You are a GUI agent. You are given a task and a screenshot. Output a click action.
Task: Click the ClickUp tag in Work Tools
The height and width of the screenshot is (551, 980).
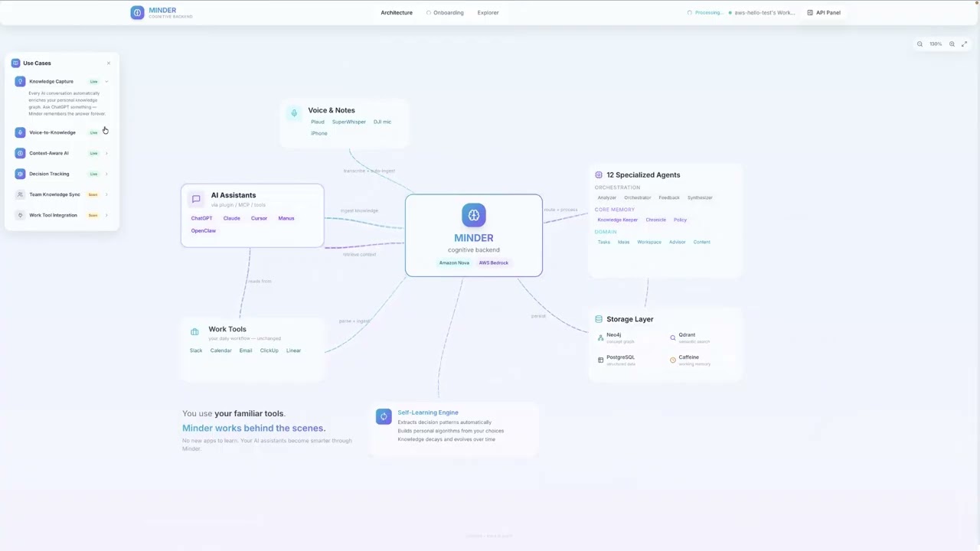269,350
